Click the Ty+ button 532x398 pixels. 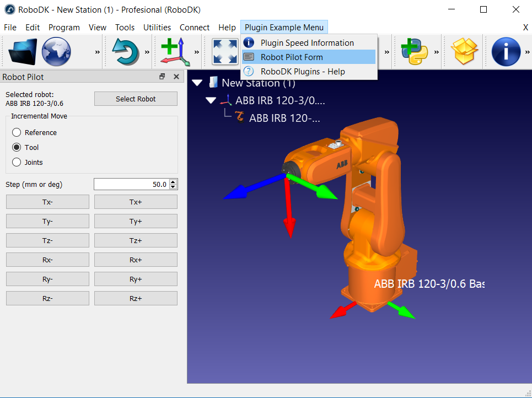click(x=136, y=221)
